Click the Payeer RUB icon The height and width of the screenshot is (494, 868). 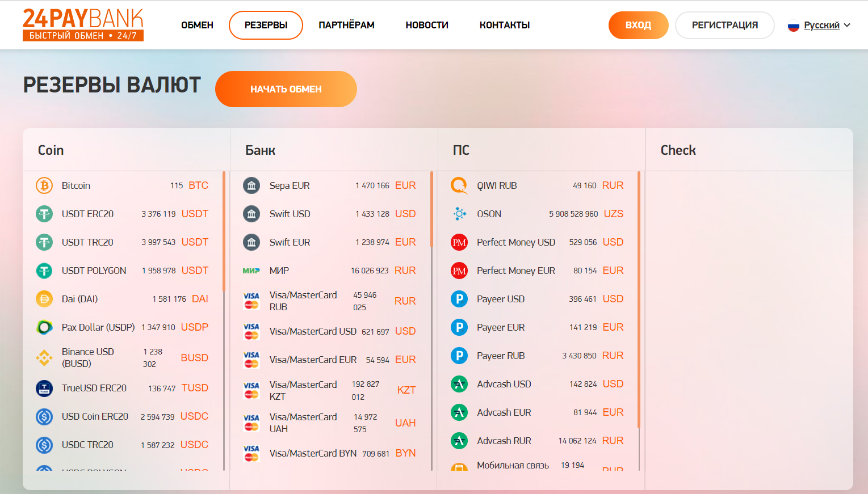click(459, 356)
